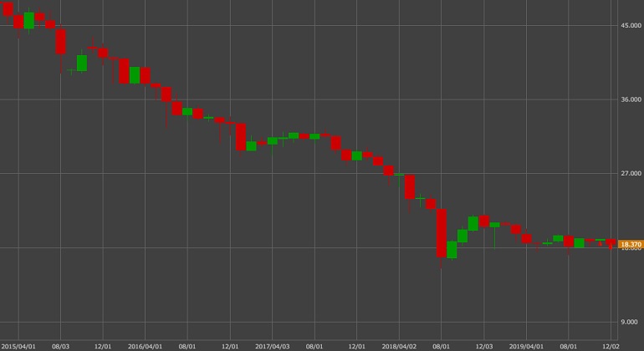
Task: Select the 2018/04/02 date axis label
Action: tap(399, 347)
